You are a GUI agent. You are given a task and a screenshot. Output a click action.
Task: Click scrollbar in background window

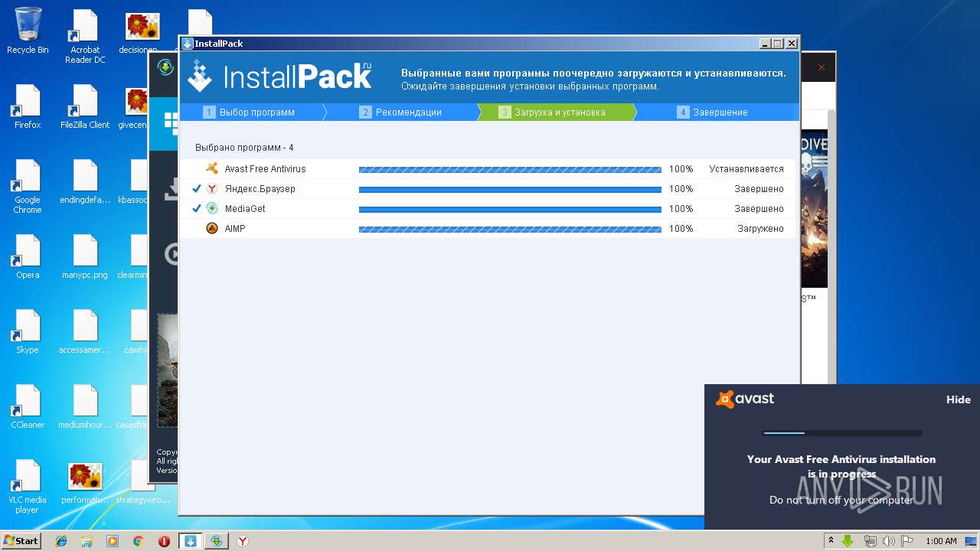[x=831, y=245]
